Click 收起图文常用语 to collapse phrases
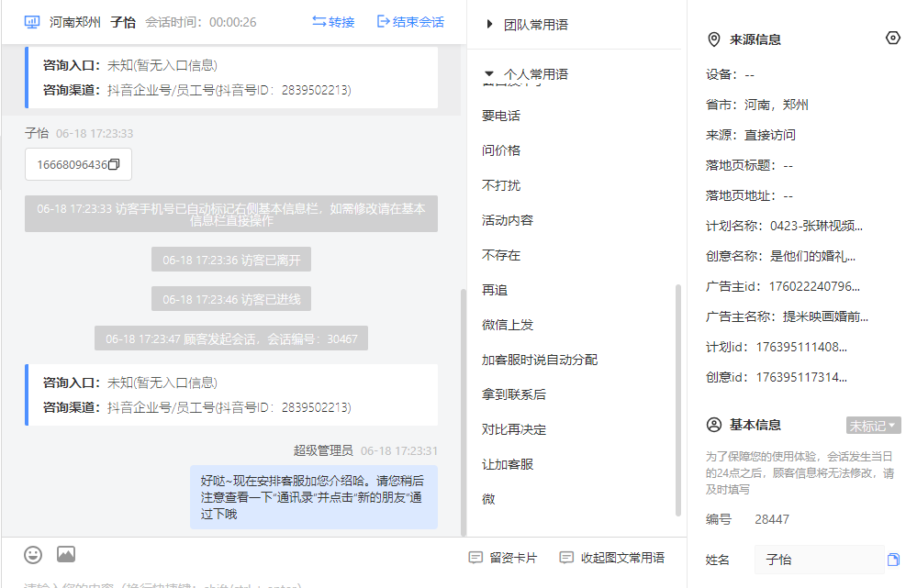Screen dimensions: 917x588 tap(611, 558)
